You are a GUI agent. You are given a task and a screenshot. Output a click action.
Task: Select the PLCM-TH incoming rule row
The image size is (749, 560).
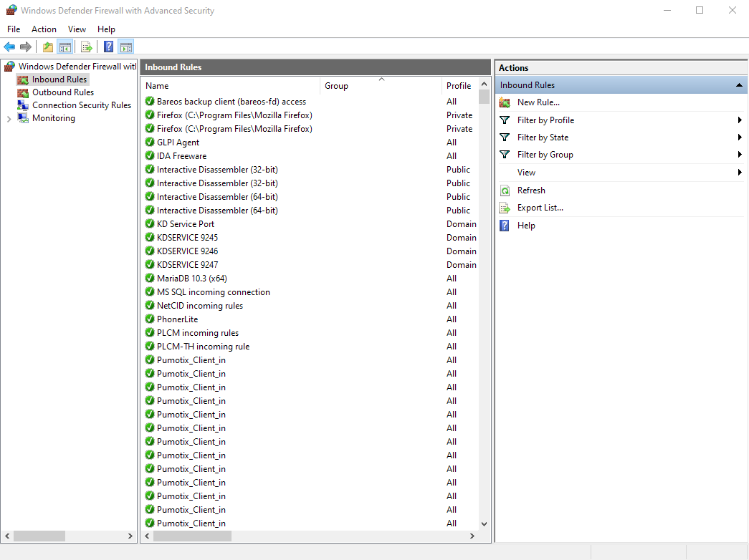[203, 346]
